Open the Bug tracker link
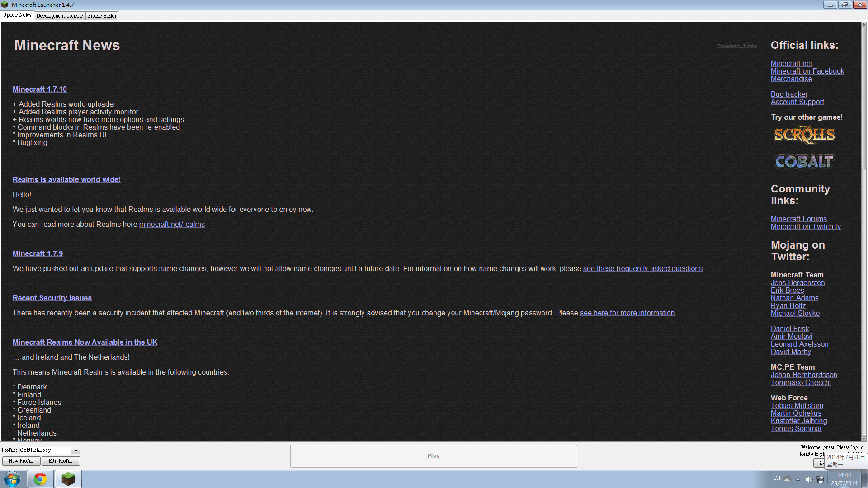Viewport: 868px width, 488px height. click(x=789, y=94)
